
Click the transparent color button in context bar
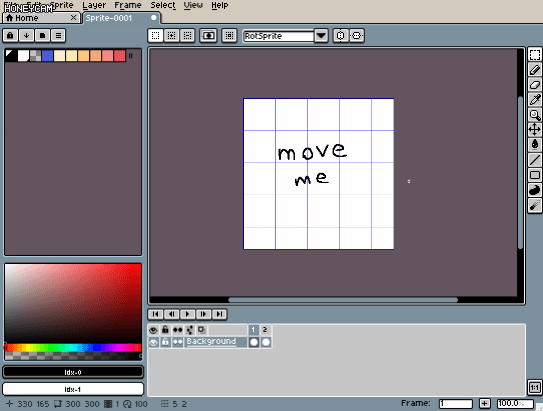(208, 35)
